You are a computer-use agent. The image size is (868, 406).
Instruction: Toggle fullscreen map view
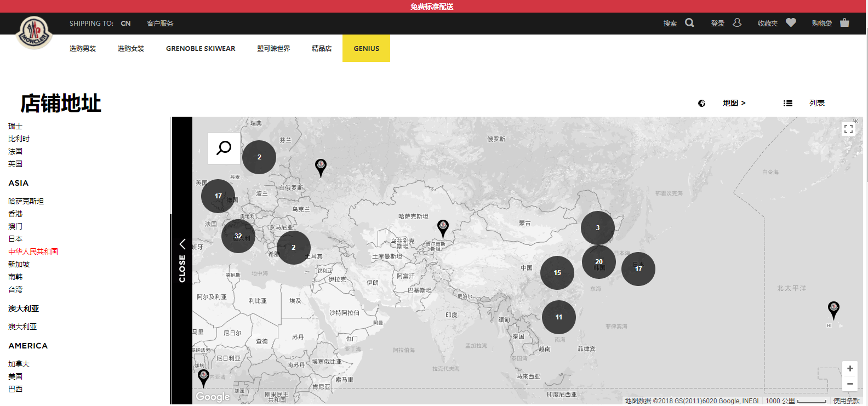(848, 129)
